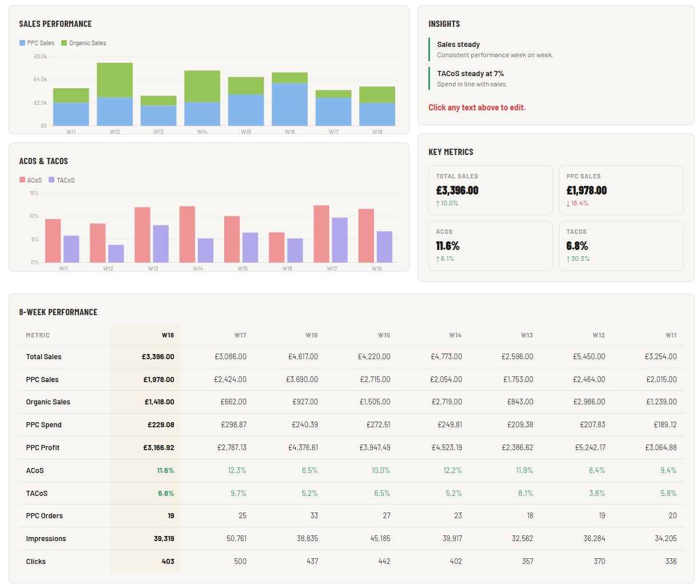Select the Organic Sales row label

tap(48, 402)
